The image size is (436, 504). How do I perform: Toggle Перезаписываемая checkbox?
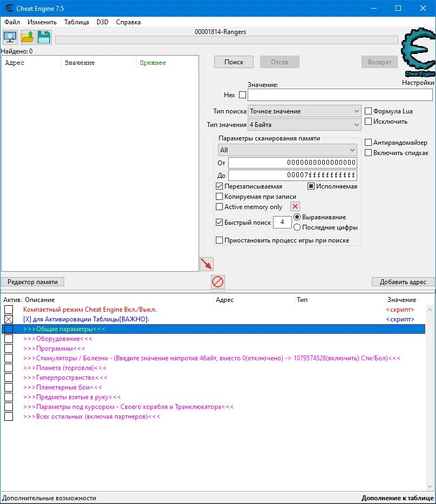coord(219,186)
